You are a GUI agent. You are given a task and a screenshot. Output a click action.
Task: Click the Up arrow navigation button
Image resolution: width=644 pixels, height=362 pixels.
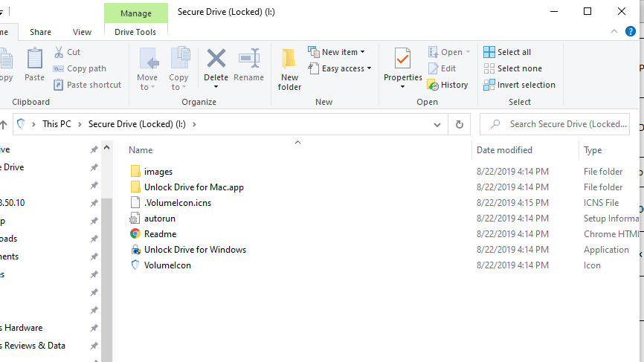(x=4, y=124)
